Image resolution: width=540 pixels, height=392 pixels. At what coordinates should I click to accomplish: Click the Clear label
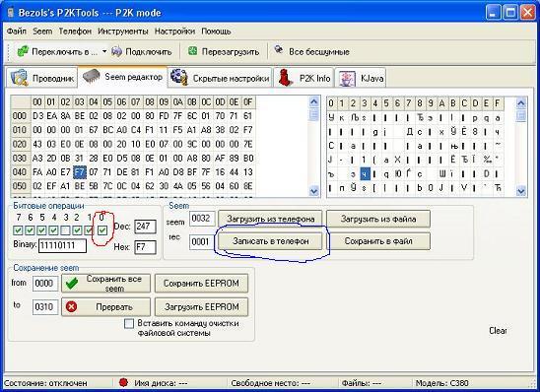[x=498, y=330]
